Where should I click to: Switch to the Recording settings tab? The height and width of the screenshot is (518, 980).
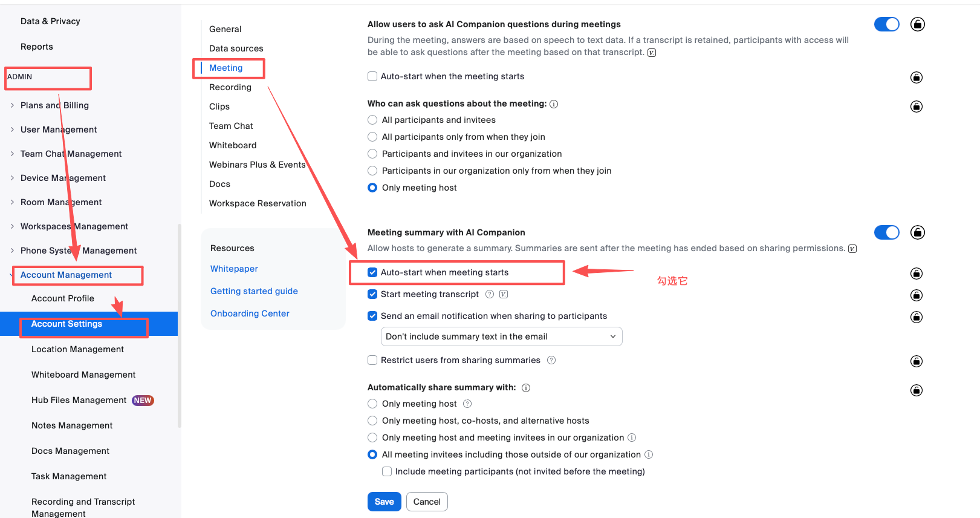230,87
